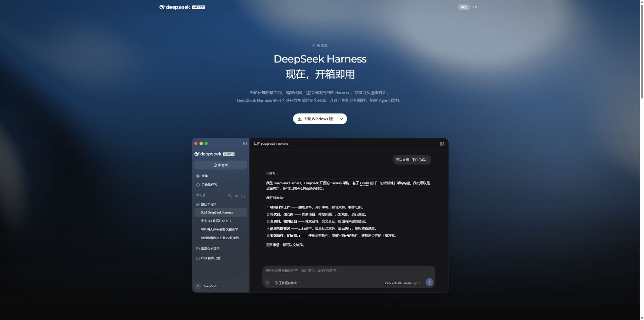Start a new chat with 新会话 button
This screenshot has height=320, width=644.
coord(221,165)
